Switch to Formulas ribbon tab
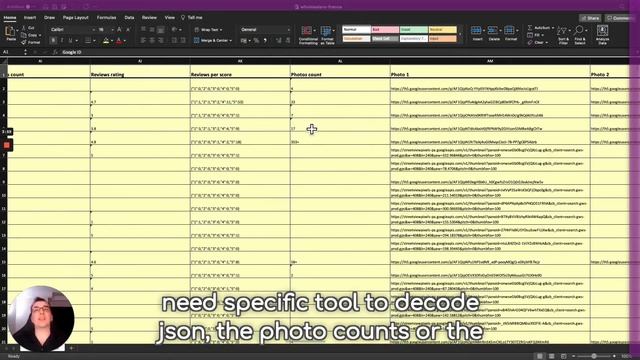The image size is (640, 360). [107, 18]
